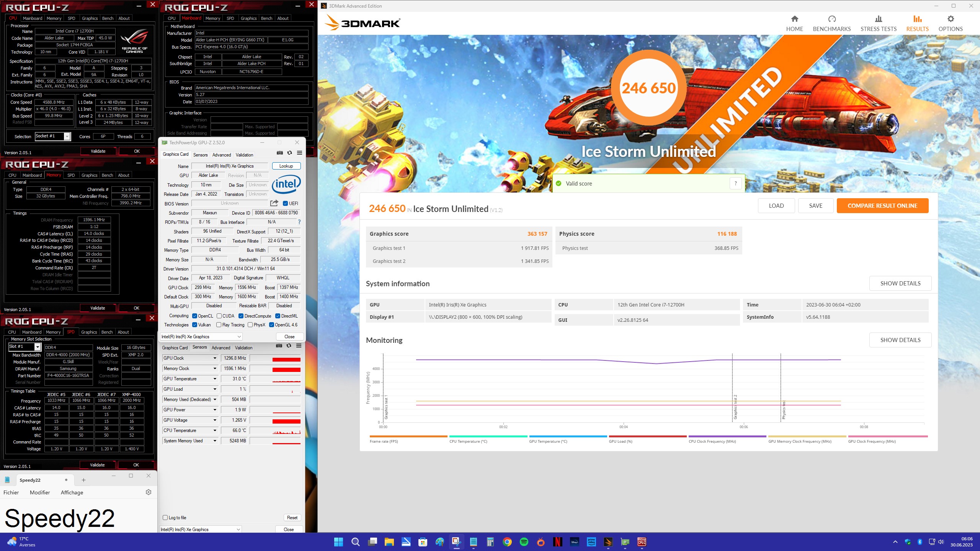Open the Windows Start menu
This screenshot has height=551, width=980.
pos(338,542)
